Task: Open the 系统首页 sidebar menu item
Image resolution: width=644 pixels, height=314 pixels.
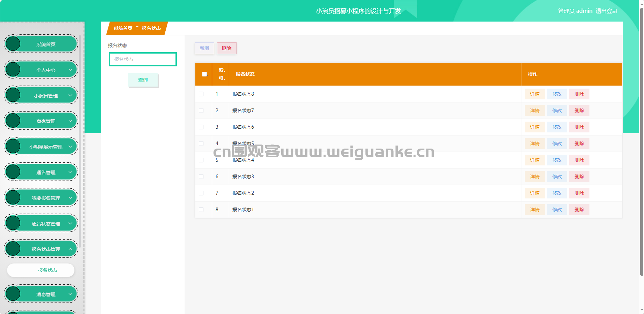Action: 41,44
